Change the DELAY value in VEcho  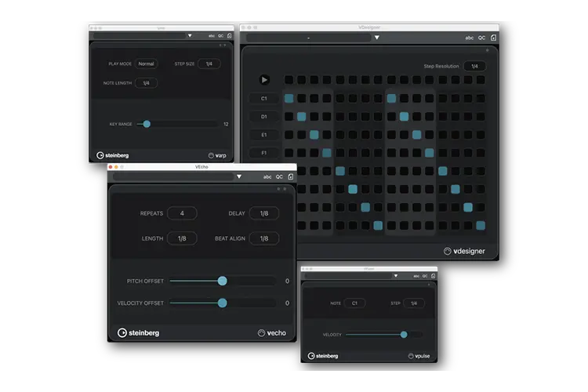point(264,213)
